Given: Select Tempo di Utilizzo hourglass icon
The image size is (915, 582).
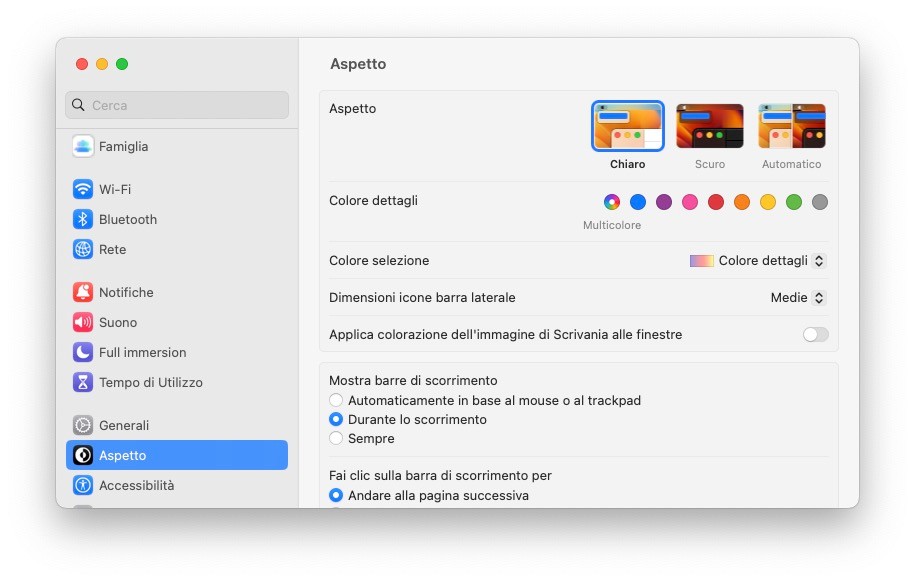Looking at the screenshot, I should [x=83, y=382].
